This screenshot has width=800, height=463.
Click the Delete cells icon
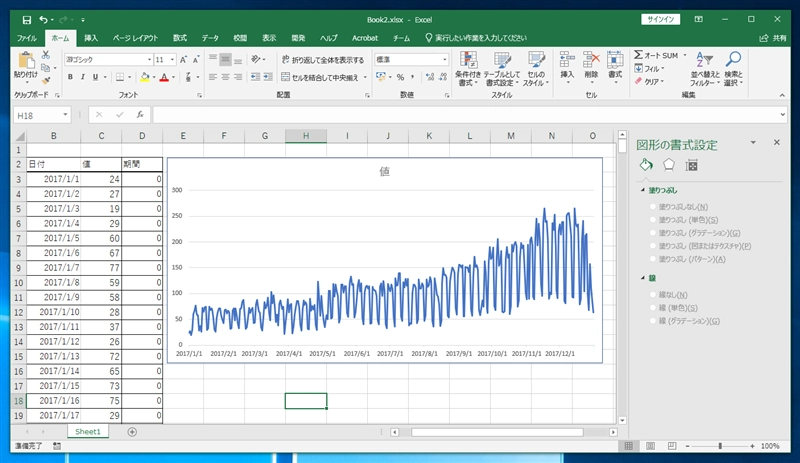[591, 60]
